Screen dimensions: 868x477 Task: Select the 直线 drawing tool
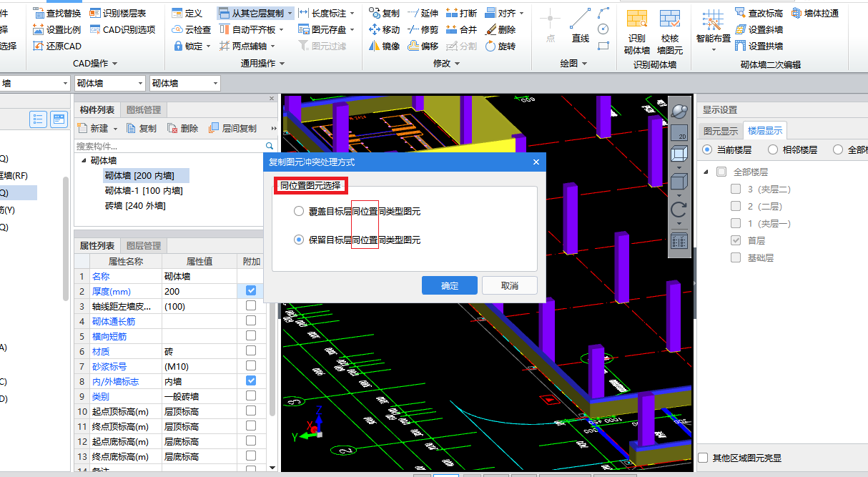tap(581, 26)
